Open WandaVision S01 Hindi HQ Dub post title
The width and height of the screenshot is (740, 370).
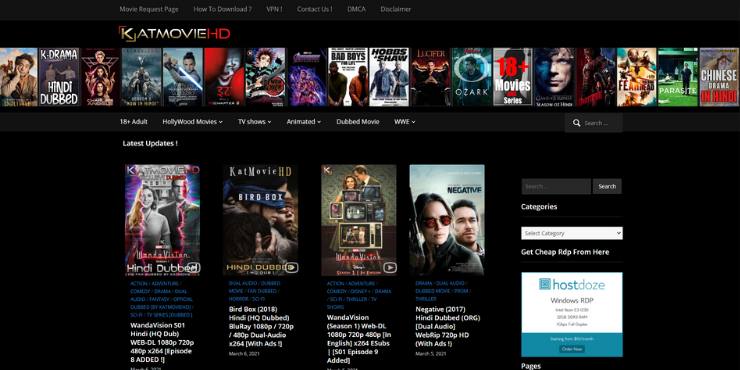pyautogui.click(x=162, y=343)
